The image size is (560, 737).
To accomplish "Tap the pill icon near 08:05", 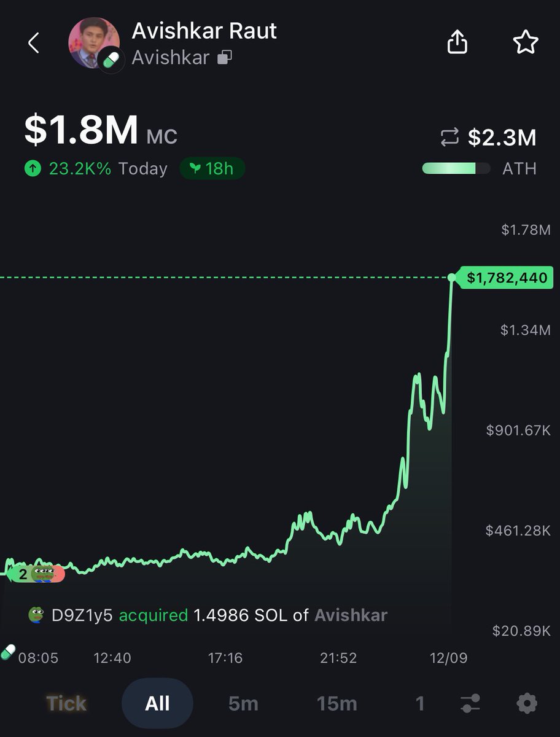I will (x=8, y=652).
